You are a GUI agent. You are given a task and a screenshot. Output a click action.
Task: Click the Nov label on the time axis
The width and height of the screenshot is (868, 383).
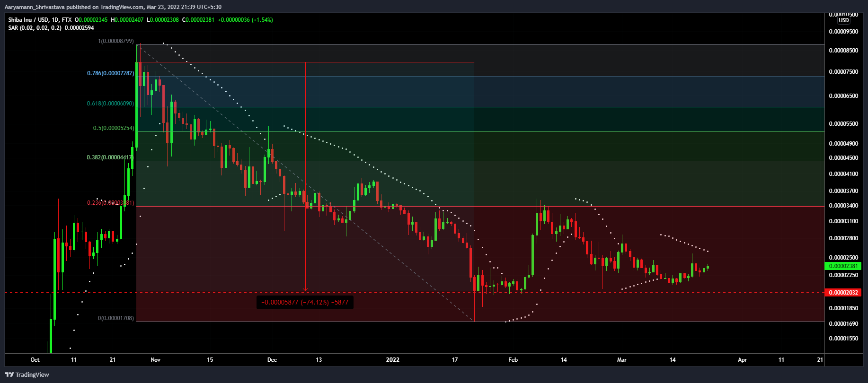coord(155,360)
